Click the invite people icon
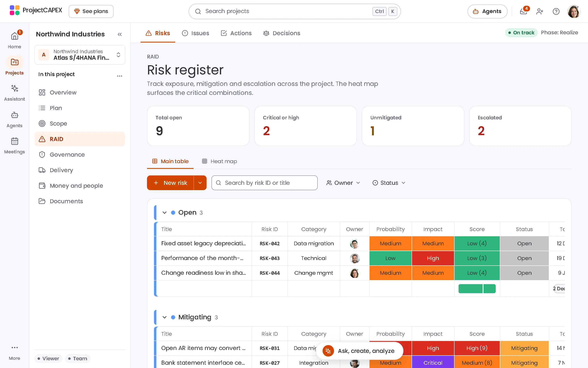This screenshot has height=368, width=588. pos(540,11)
